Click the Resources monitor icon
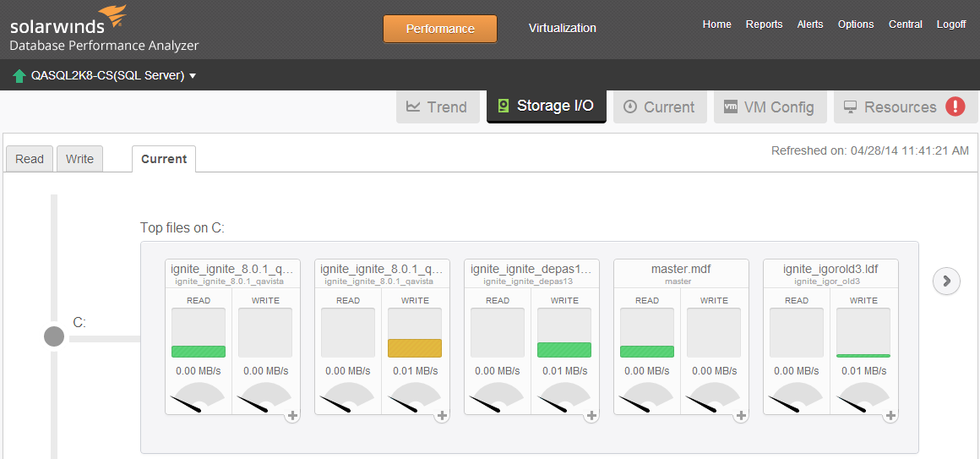The height and width of the screenshot is (459, 980). click(850, 107)
